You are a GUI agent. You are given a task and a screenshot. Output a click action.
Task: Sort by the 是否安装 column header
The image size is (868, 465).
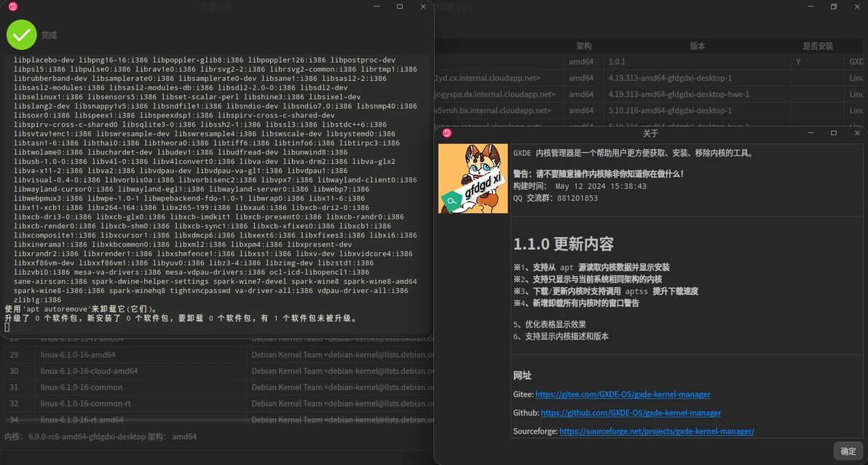pyautogui.click(x=818, y=46)
